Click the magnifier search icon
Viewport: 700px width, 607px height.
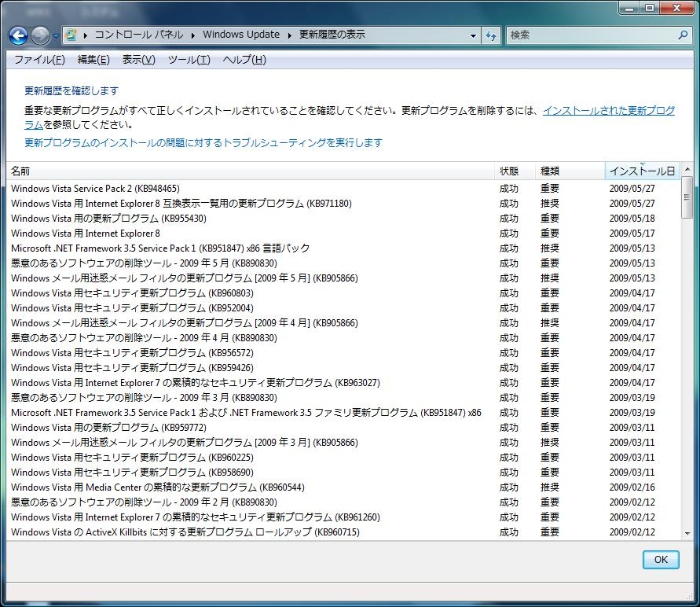pyautogui.click(x=683, y=35)
